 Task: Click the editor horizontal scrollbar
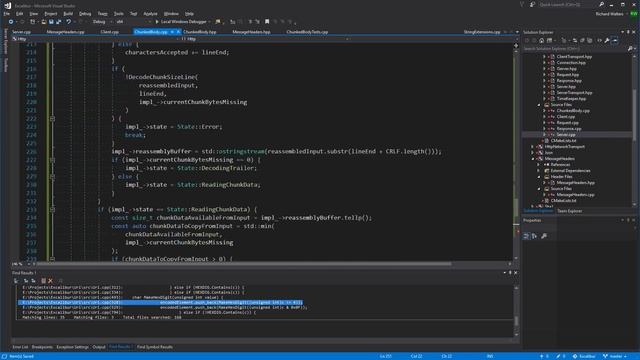pos(245,264)
